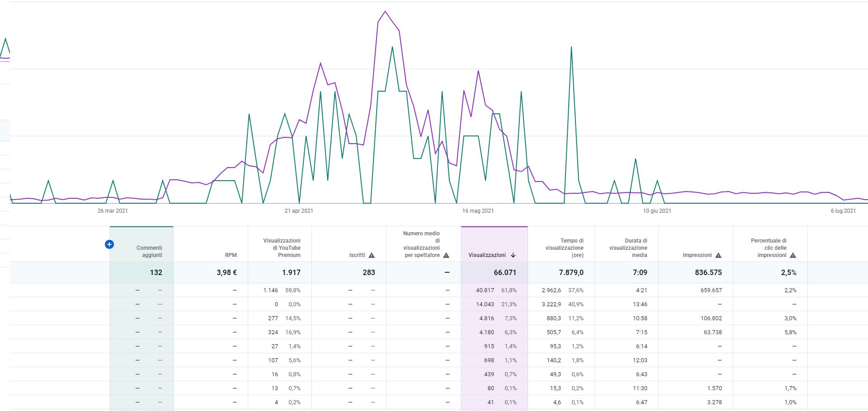This screenshot has height=411, width=868.
Task: Select 'Tempo di visualizzazione (ore)' header
Action: coord(564,248)
